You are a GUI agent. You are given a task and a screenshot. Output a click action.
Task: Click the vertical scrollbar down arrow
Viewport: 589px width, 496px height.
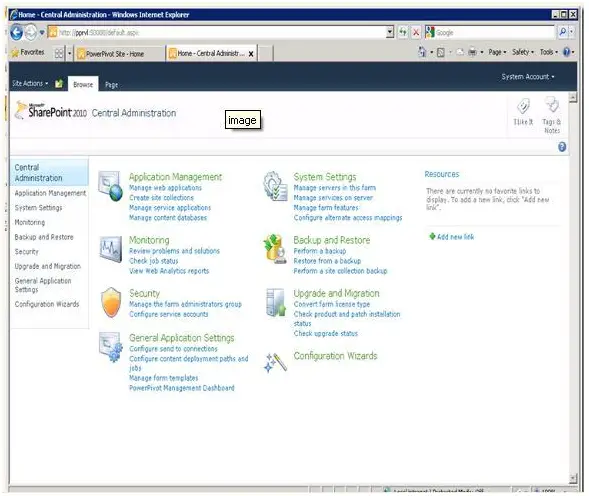point(572,478)
